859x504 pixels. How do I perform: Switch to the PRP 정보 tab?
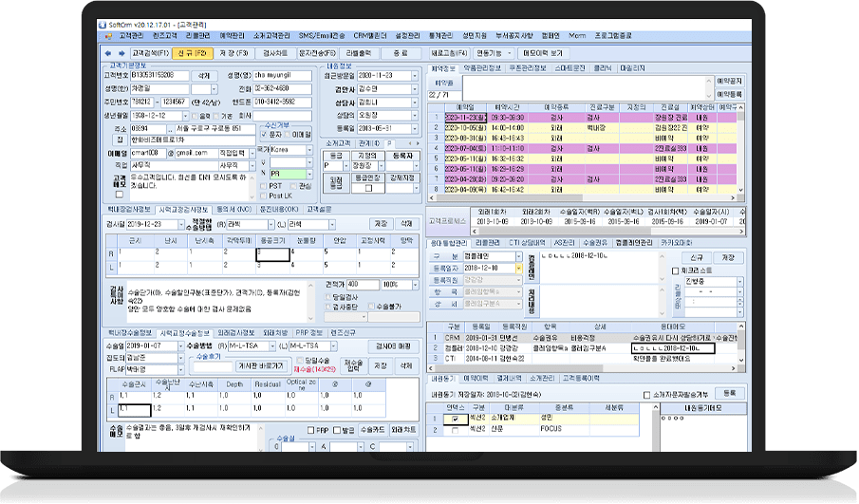tap(309, 333)
